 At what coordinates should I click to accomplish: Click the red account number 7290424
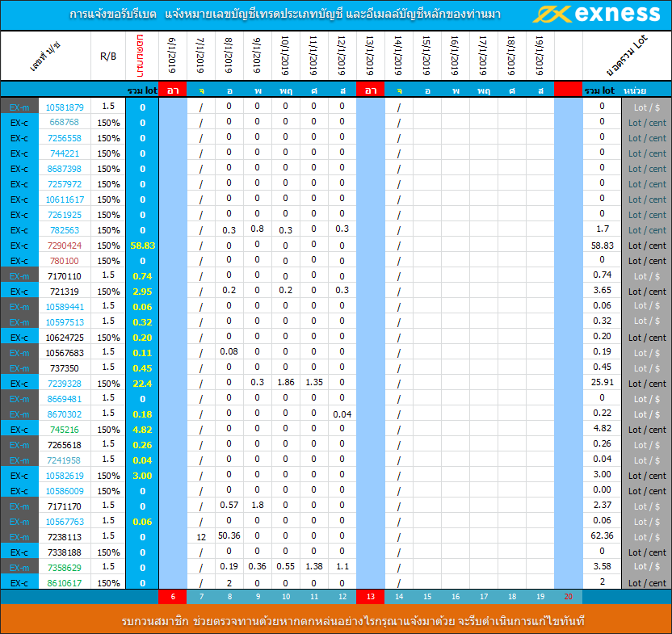click(65, 246)
